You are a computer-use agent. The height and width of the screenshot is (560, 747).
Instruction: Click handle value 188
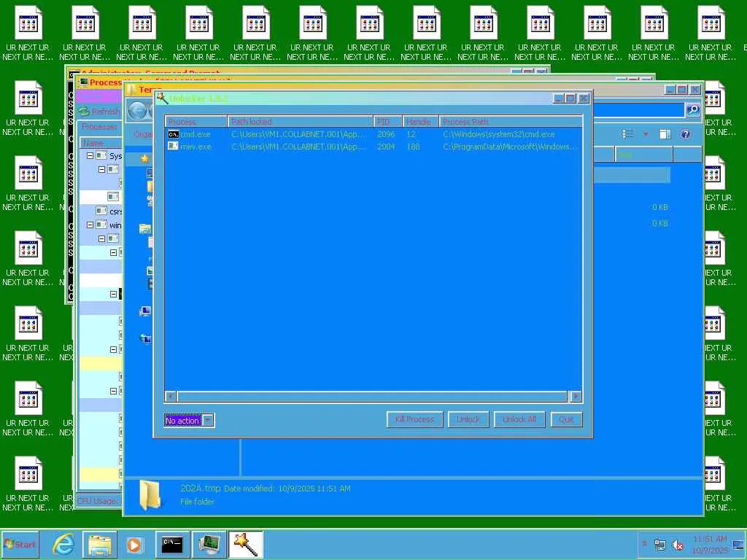coord(414,146)
